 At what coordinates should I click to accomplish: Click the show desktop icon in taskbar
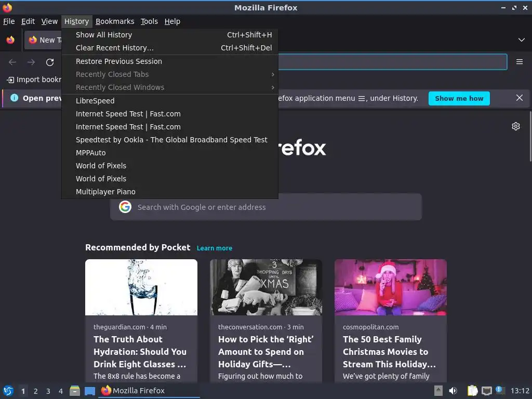89,391
